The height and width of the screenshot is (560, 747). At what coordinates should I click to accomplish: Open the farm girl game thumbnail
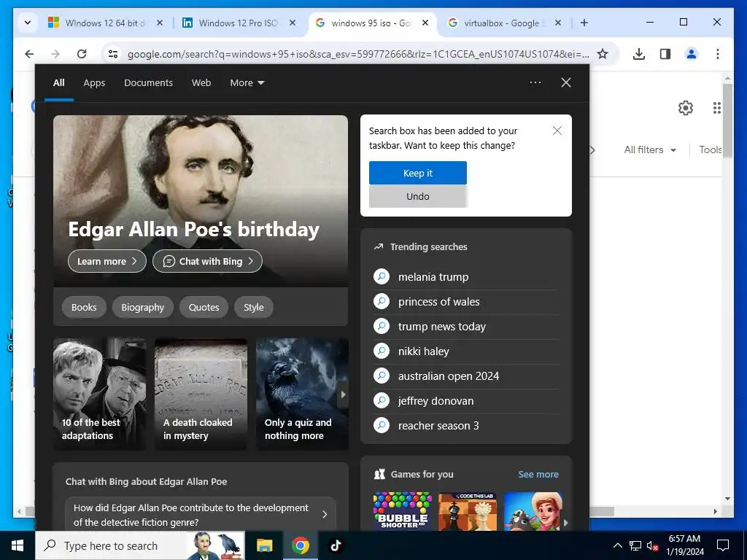point(533,511)
